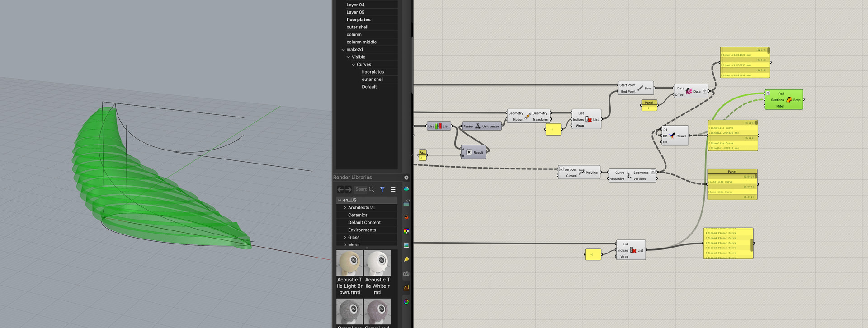The image size is (868, 328).
Task: Open the Lights bulb sidebar icon
Action: point(406,259)
